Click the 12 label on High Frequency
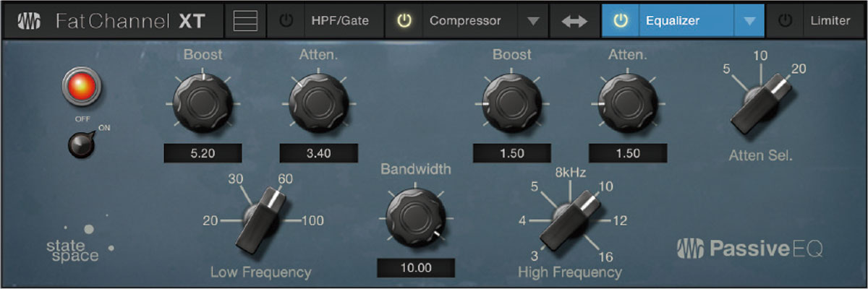The image size is (868, 289). pyautogui.click(x=621, y=221)
